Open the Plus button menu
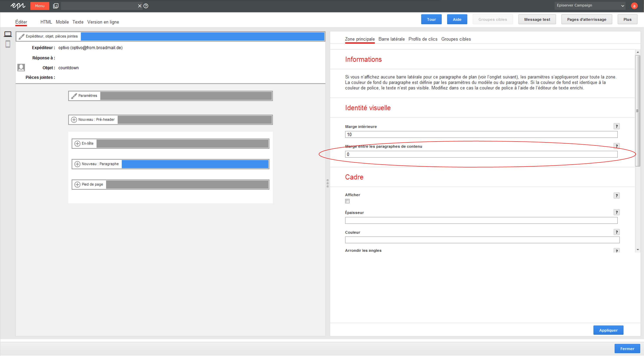 click(627, 20)
